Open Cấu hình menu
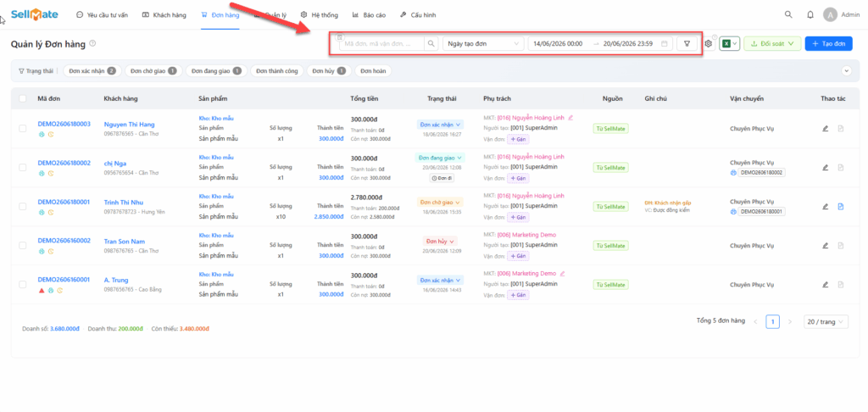Viewport: 868px width, 412px height. (417, 15)
